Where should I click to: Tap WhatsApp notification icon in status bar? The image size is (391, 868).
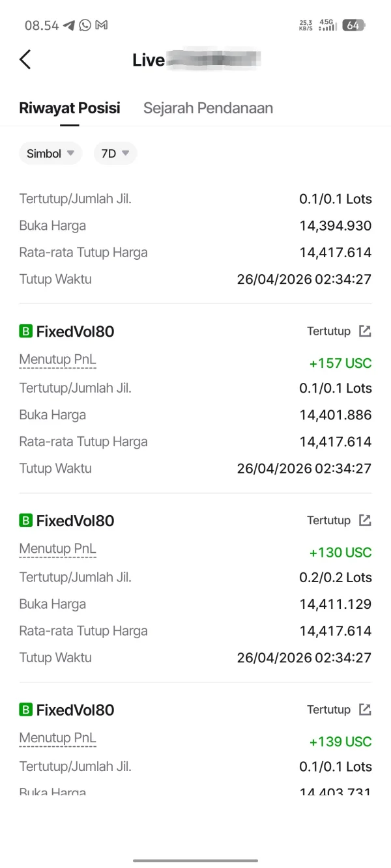[85, 25]
